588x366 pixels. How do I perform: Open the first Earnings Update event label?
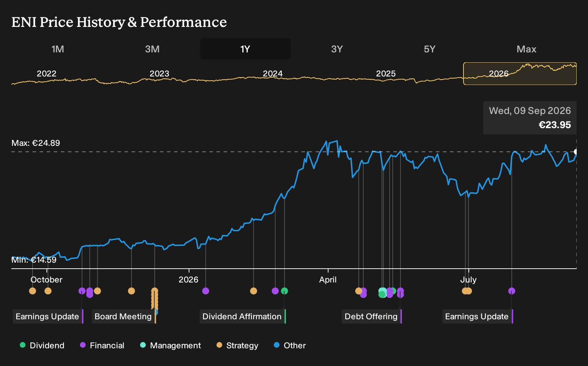(48, 316)
